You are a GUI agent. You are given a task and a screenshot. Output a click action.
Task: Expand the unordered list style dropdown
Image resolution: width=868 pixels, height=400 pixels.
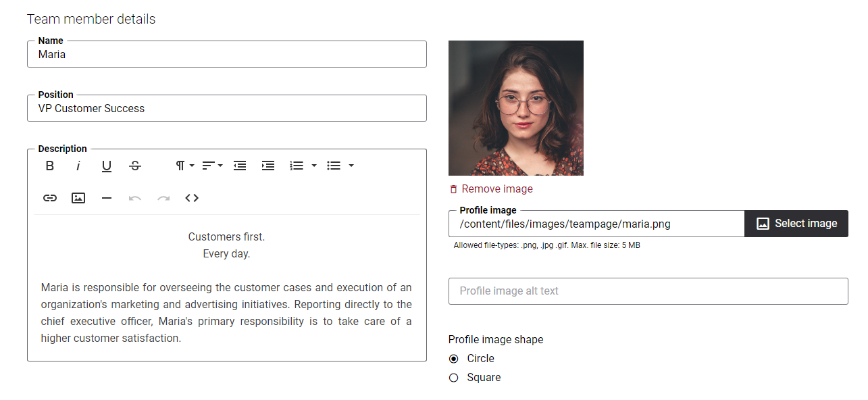tap(351, 166)
